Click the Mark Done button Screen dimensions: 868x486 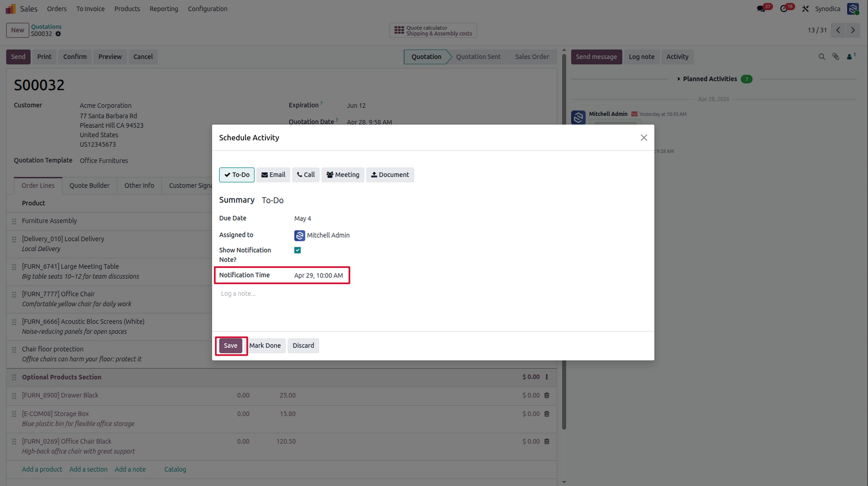tap(265, 346)
